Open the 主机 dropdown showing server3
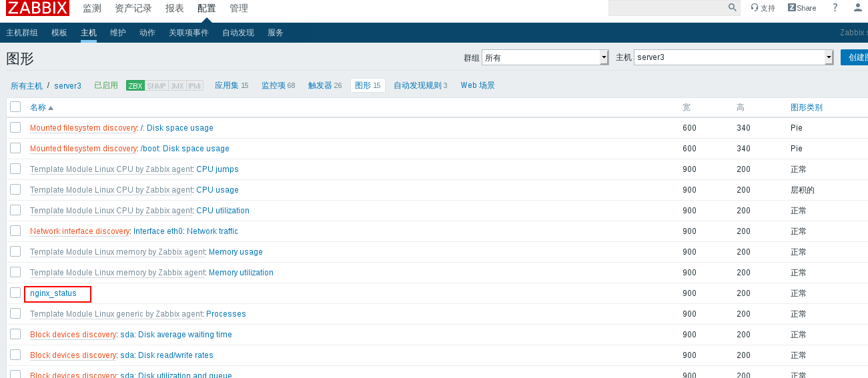This screenshot has width=868, height=378. point(733,57)
